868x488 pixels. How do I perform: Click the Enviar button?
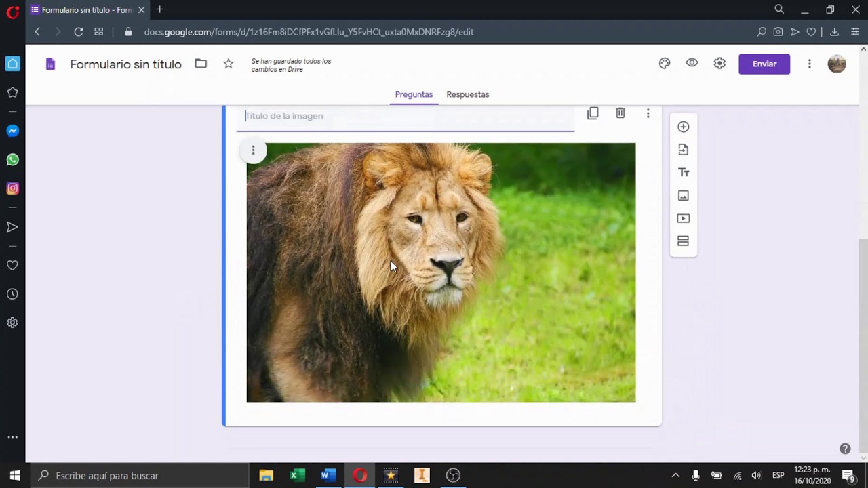pos(764,64)
